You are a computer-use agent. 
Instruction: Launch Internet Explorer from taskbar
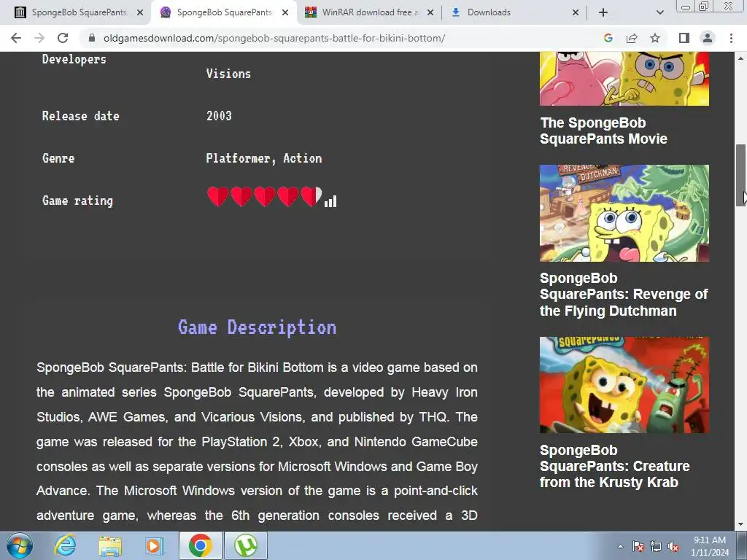[x=65, y=545]
